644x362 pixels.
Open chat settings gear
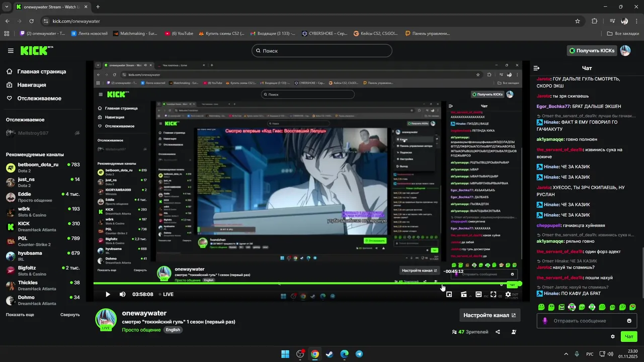613,337
